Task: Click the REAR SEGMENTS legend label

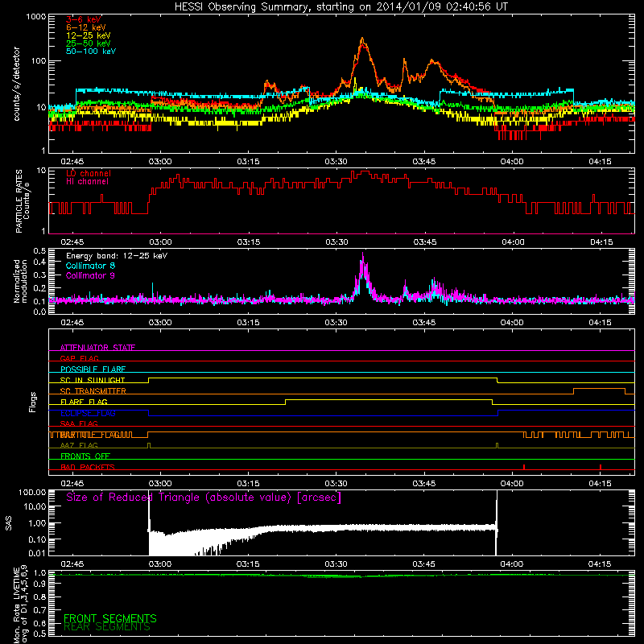Action: 107,627
